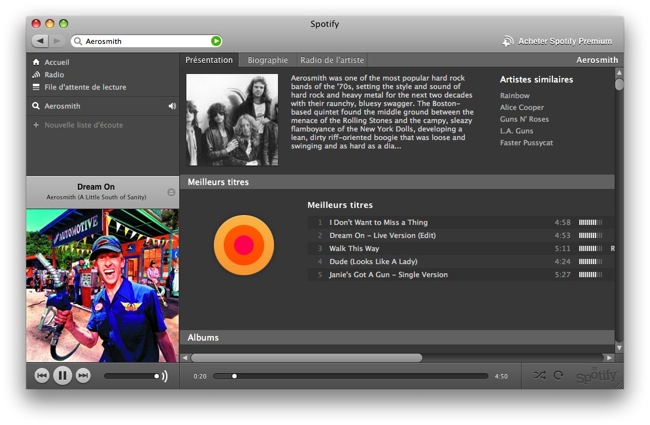
Task: Click the small round icon beside Dream On
Action: click(171, 192)
